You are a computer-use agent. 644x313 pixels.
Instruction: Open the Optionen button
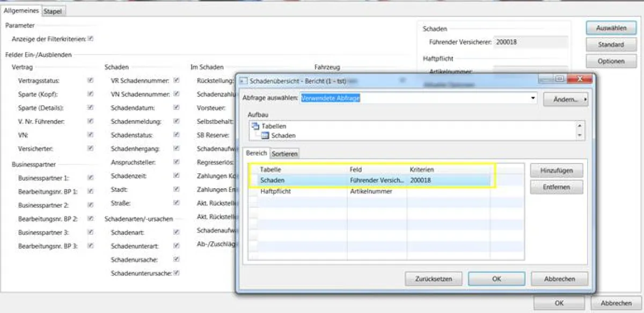tap(611, 61)
